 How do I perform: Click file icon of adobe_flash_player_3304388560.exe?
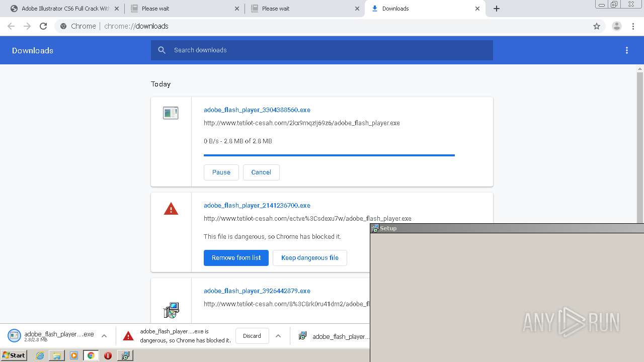[x=171, y=113]
